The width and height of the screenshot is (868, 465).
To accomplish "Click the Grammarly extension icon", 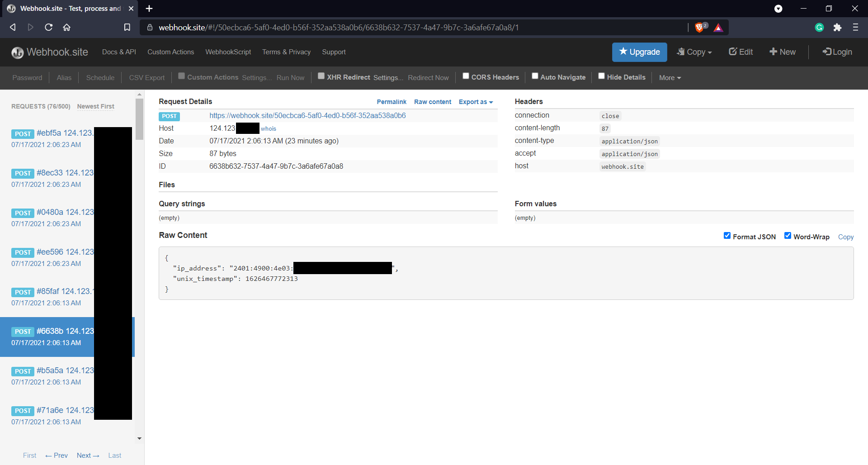I will coord(819,28).
